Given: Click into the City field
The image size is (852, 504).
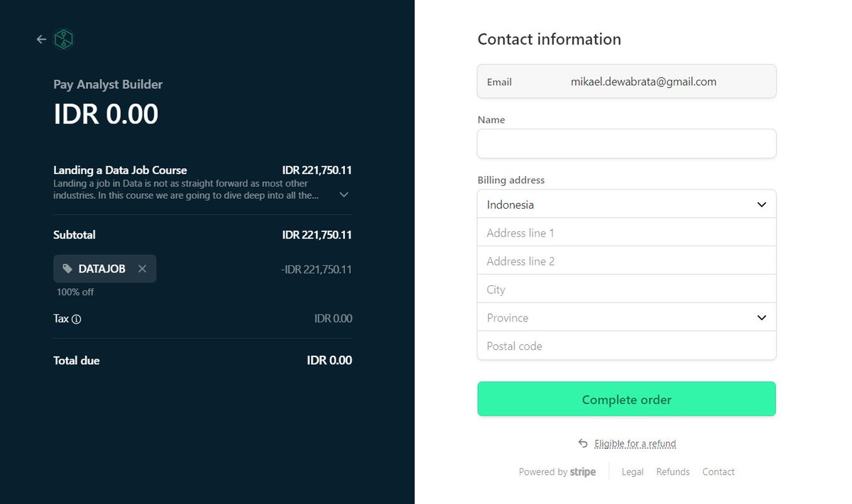Looking at the screenshot, I should (x=627, y=289).
